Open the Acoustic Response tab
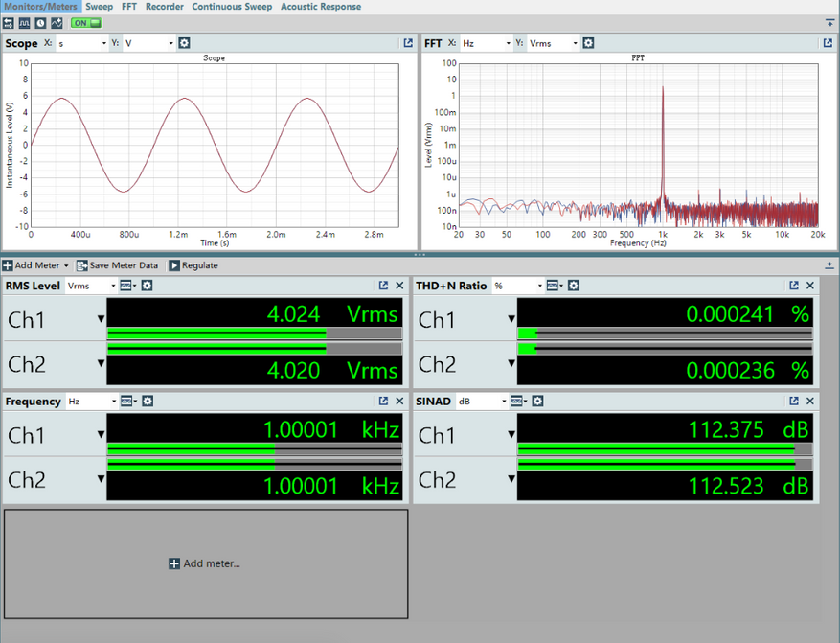Viewport: 840px width, 643px height. pos(321,7)
